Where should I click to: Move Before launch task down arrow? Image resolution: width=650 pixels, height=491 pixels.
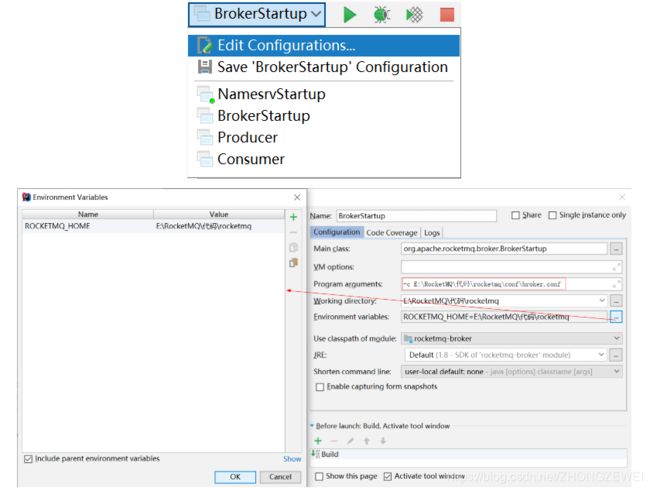(383, 441)
